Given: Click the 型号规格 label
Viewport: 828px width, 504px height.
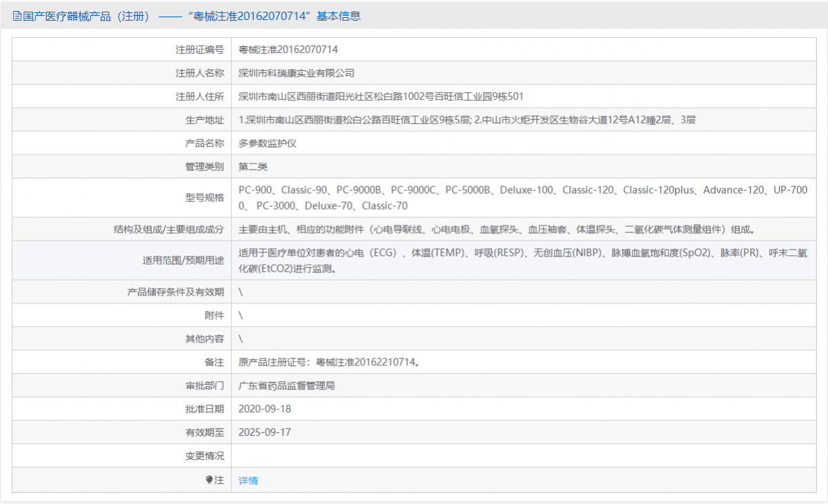Looking at the screenshot, I should [x=205, y=198].
